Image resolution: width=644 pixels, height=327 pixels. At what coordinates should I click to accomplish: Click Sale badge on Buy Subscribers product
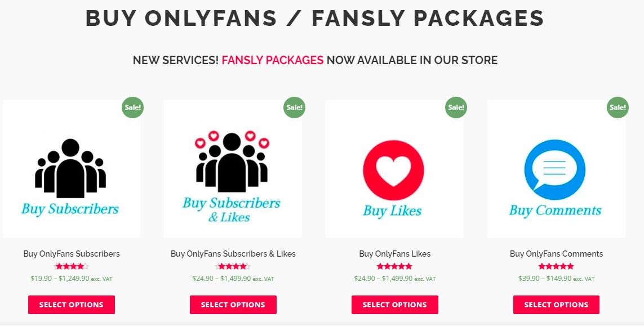click(x=132, y=107)
